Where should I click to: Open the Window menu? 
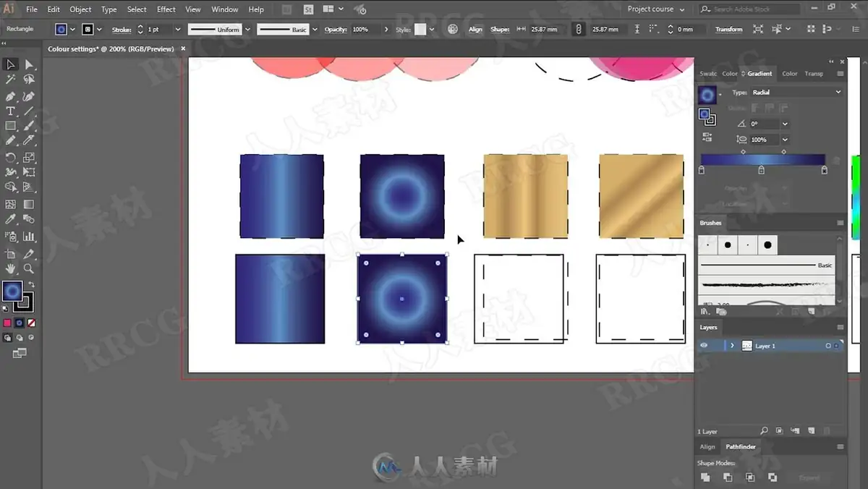tap(224, 9)
